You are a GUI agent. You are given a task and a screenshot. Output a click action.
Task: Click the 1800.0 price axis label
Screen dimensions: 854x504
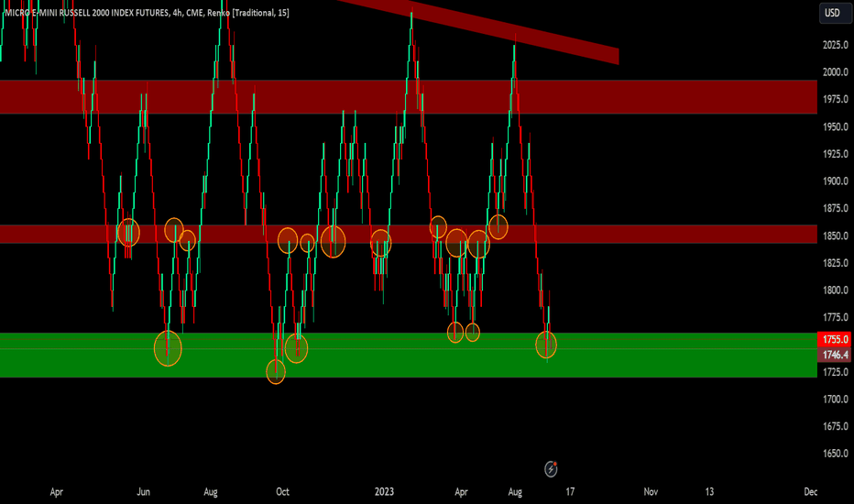(835, 290)
